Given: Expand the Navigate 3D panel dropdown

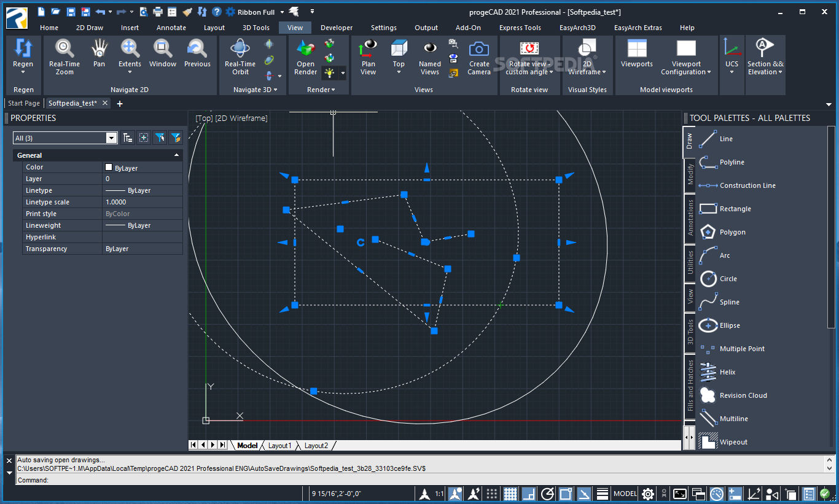Looking at the screenshot, I should (276, 90).
